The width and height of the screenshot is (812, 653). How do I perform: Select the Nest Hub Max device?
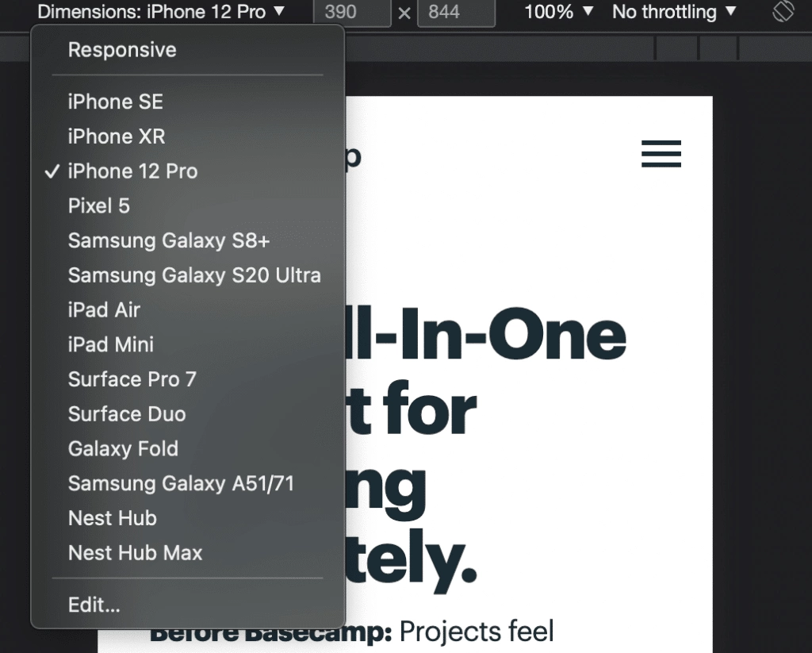[135, 552]
